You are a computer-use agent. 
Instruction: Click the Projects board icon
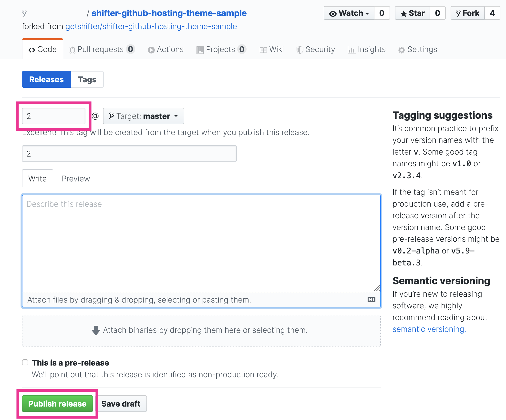click(x=200, y=50)
